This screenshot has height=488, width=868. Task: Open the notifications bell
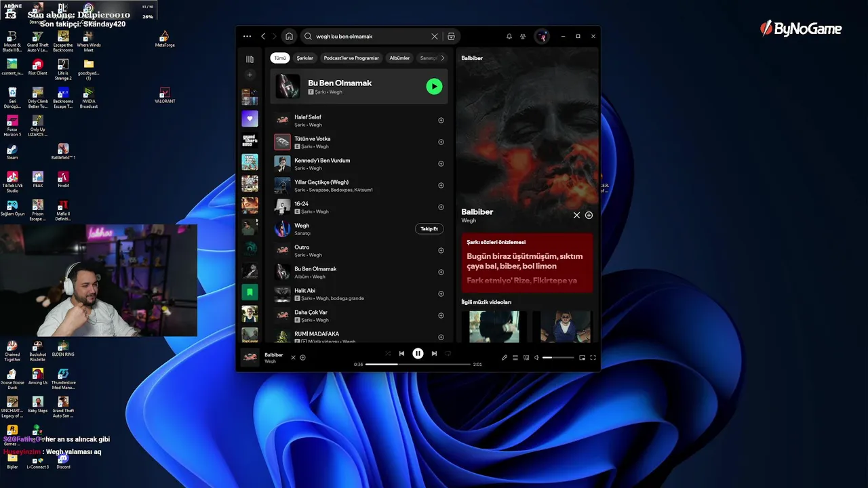(x=509, y=37)
